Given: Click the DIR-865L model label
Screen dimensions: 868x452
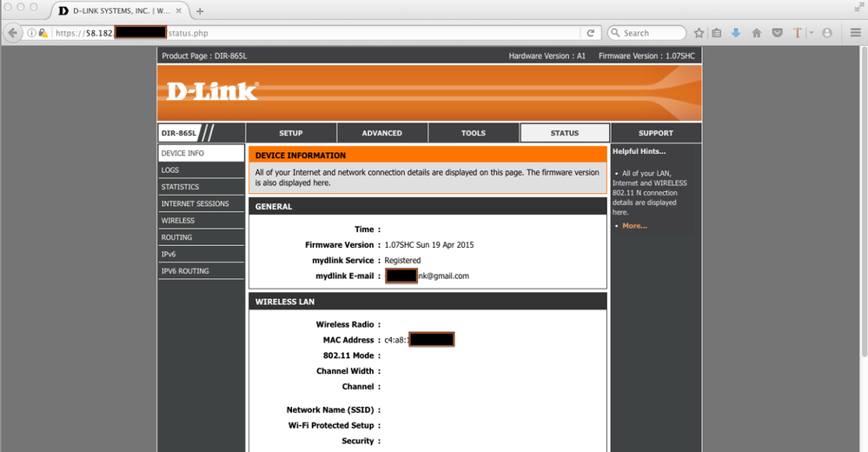Looking at the screenshot, I should tap(179, 133).
